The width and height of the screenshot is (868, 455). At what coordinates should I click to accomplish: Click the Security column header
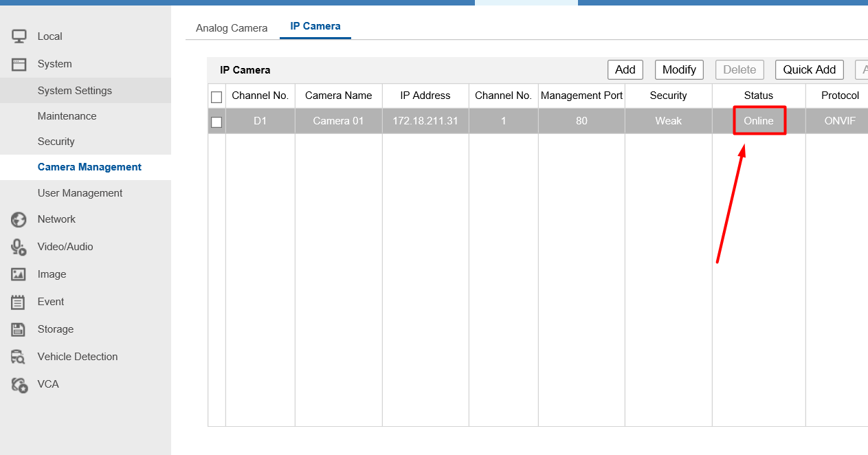tap(668, 96)
